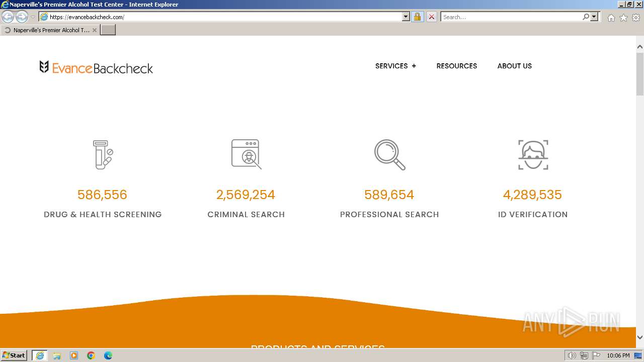The height and width of the screenshot is (362, 644).
Task: Select the criminal search browser icon
Action: [x=246, y=154]
